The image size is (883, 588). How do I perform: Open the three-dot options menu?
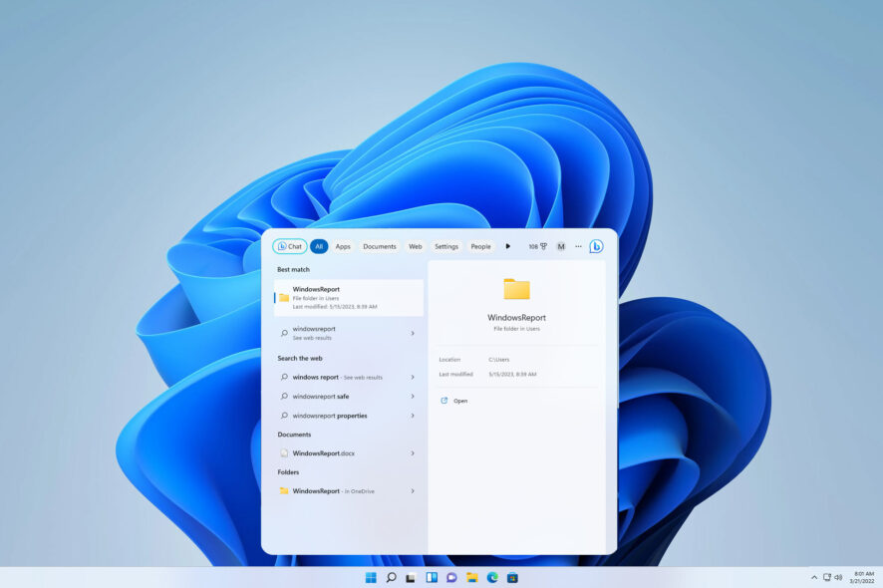point(578,246)
